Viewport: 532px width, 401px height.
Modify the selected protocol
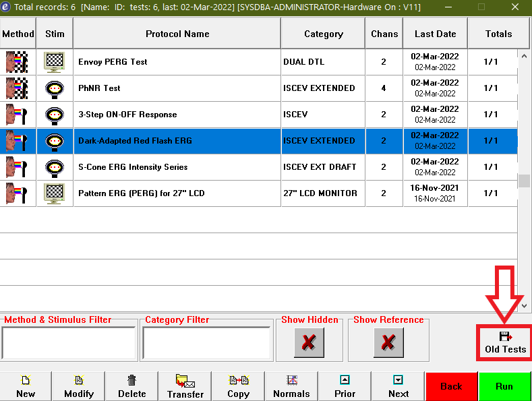79,386
